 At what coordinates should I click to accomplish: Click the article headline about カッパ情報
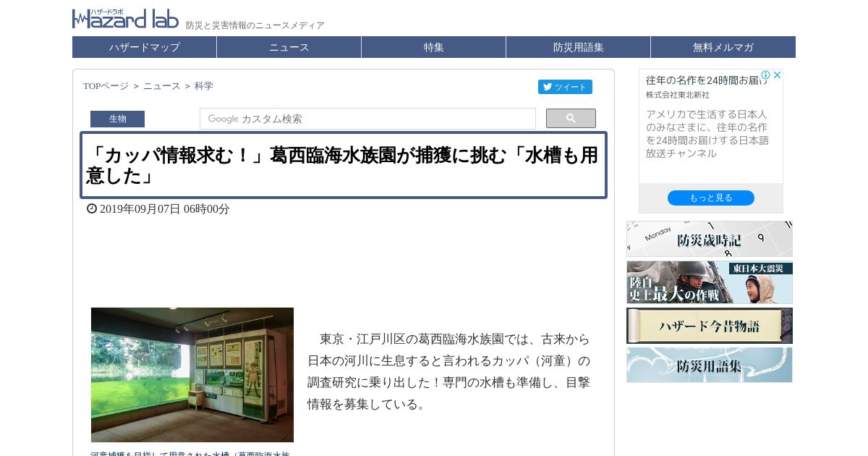click(343, 165)
